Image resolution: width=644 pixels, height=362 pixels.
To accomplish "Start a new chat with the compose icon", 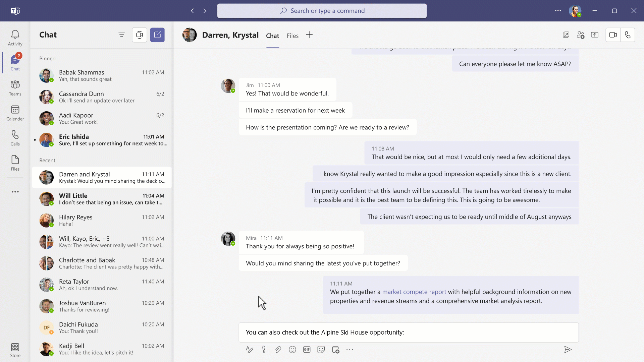I will [x=157, y=35].
